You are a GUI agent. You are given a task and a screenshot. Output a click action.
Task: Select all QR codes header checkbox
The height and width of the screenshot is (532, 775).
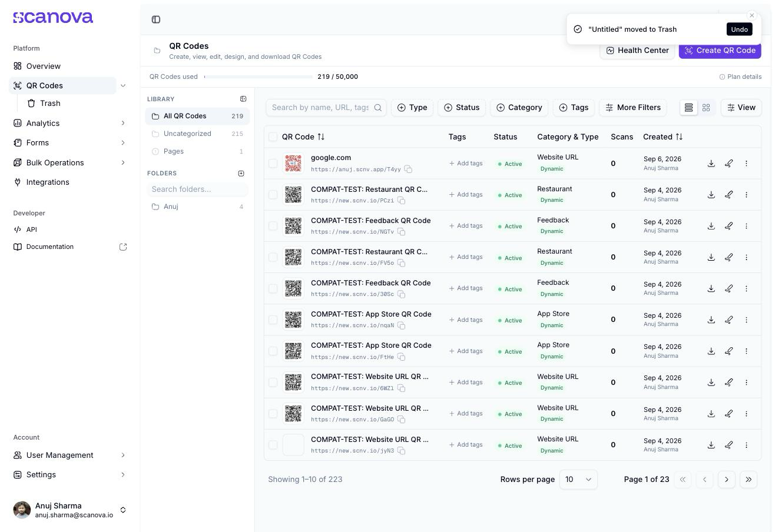pyautogui.click(x=273, y=137)
